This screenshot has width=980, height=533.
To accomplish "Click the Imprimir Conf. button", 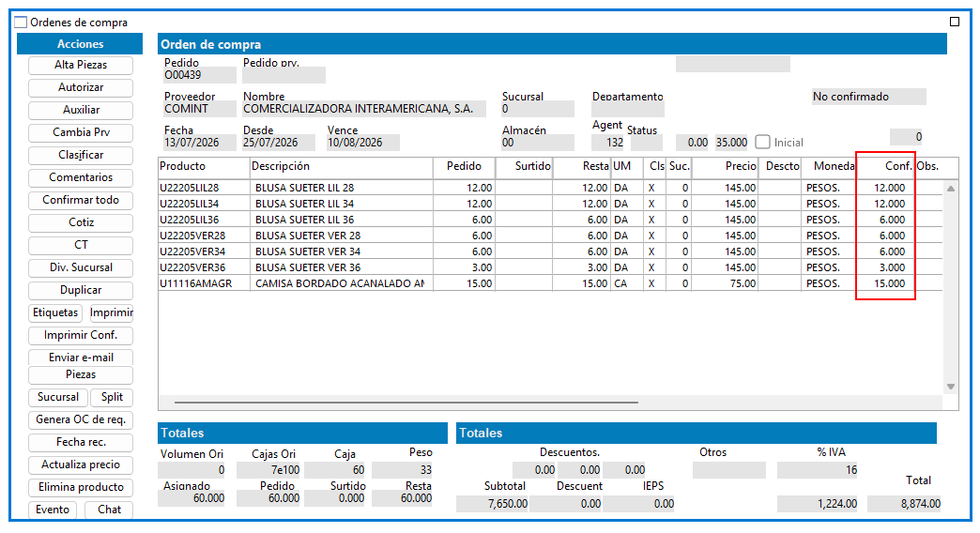I will (x=81, y=336).
